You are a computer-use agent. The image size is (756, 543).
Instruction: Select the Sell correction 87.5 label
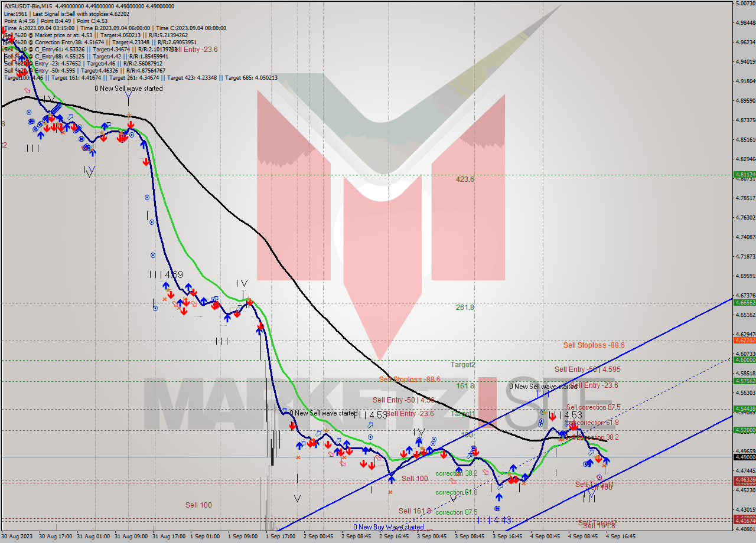pos(594,407)
